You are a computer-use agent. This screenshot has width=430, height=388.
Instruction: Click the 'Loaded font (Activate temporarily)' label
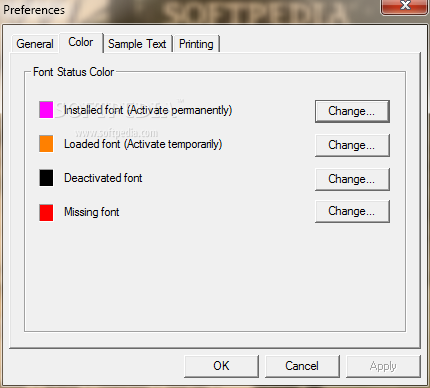click(143, 144)
